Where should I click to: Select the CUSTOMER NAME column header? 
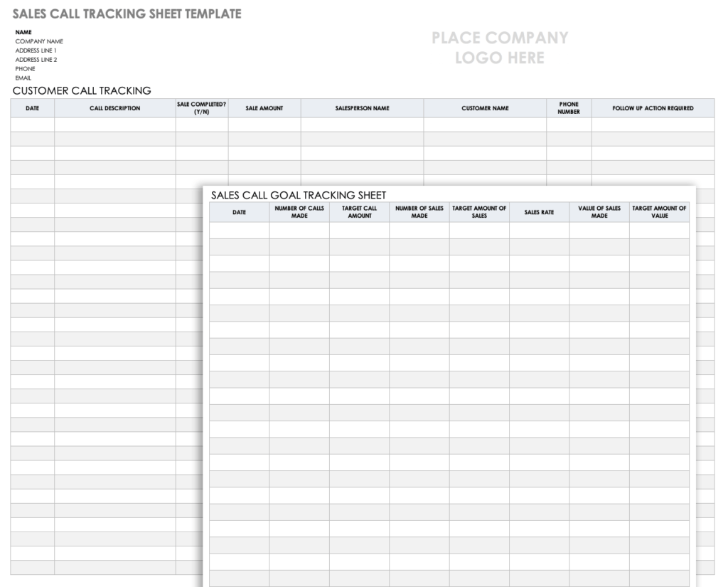(484, 108)
